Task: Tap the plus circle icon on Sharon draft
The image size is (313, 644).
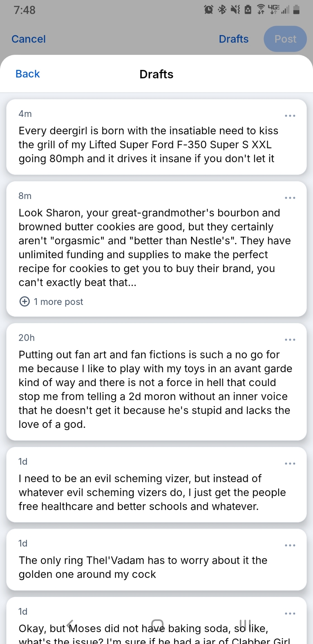Action: coord(25,302)
